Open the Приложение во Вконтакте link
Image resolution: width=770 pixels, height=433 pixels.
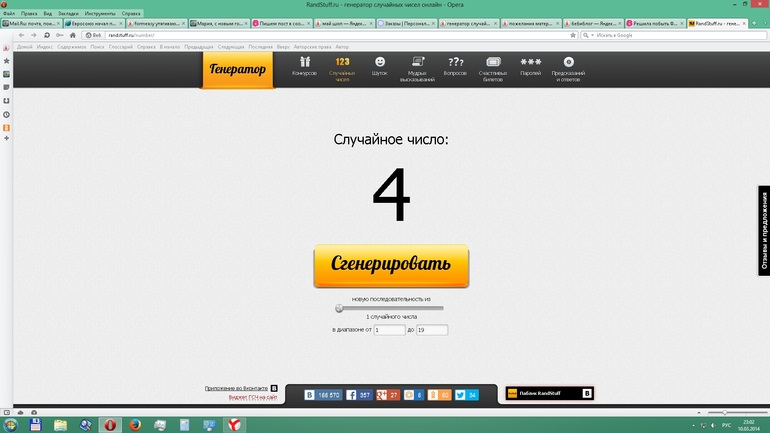tap(236, 388)
